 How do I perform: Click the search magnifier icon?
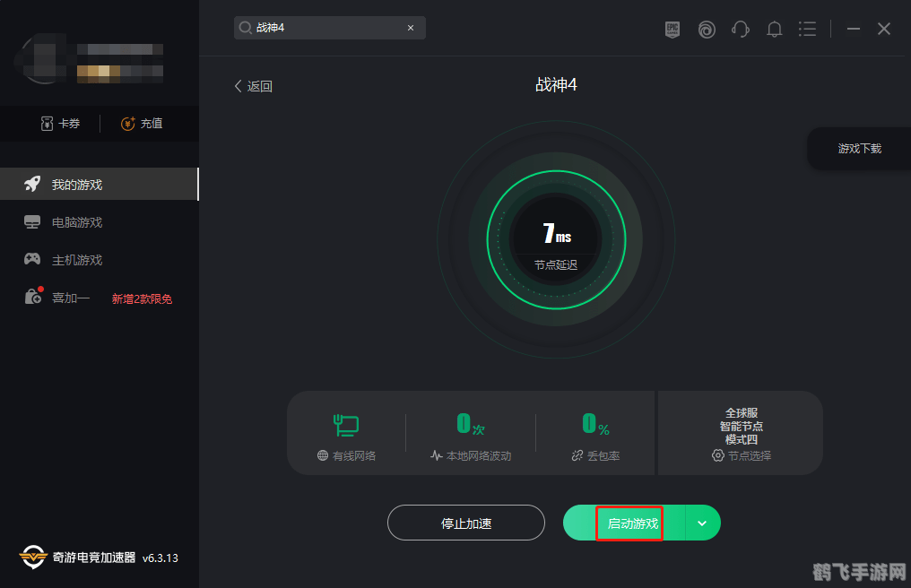tap(245, 28)
